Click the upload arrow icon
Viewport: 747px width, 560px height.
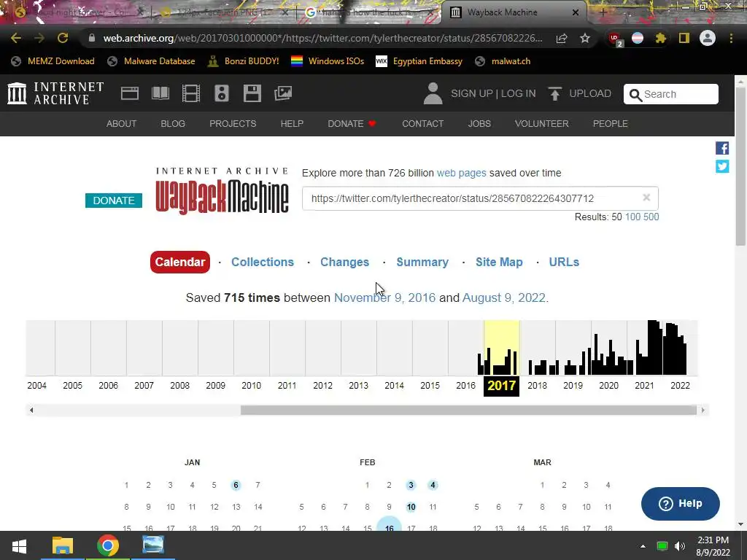tap(554, 93)
